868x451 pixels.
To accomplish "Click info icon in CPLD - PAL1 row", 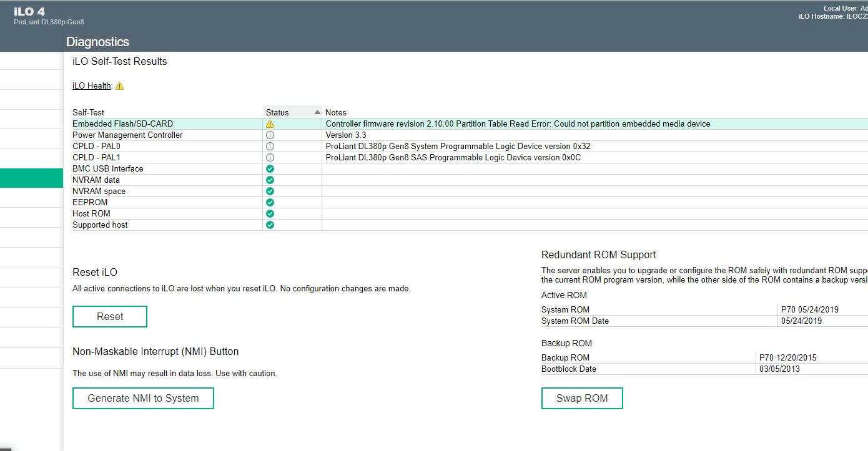I will click(270, 158).
